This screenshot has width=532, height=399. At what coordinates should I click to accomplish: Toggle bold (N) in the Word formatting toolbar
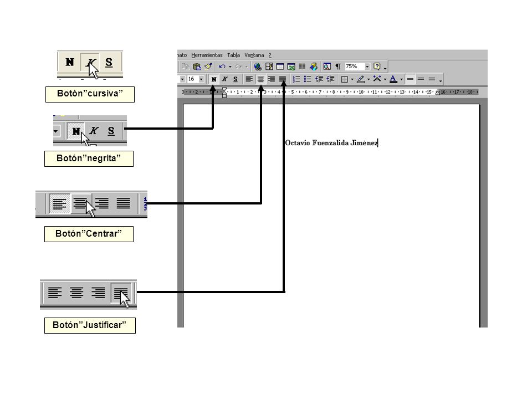click(214, 79)
